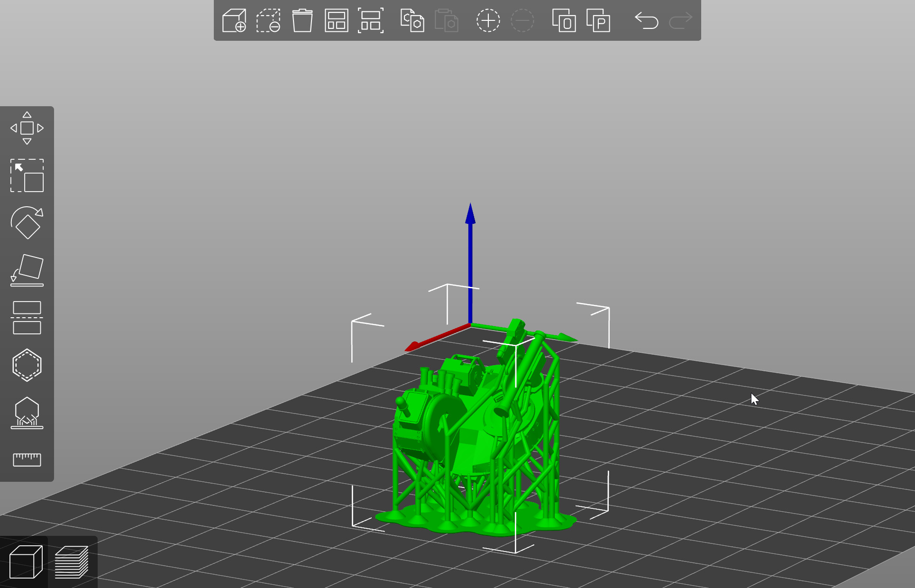Select the Move gizmo tool

[27, 128]
